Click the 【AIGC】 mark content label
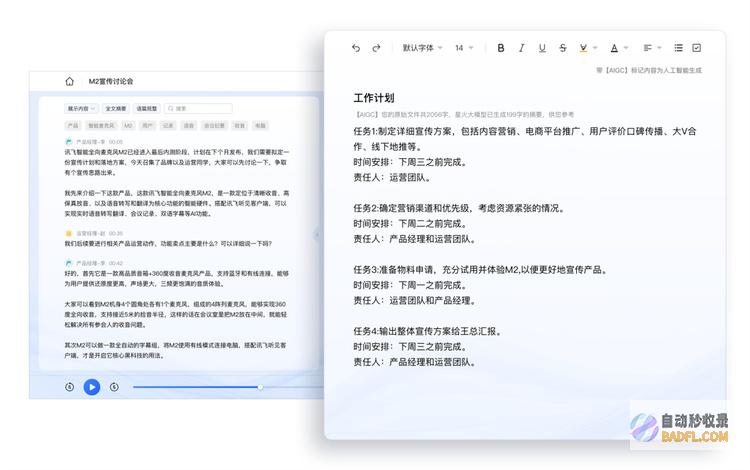The image size is (750, 470). (x=649, y=70)
